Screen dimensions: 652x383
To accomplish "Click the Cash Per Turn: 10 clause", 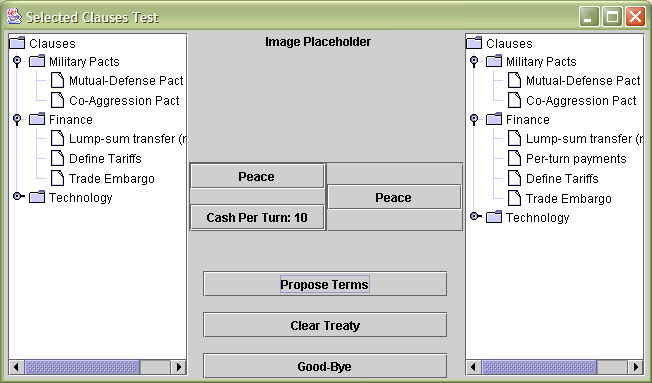I will pyautogui.click(x=257, y=217).
